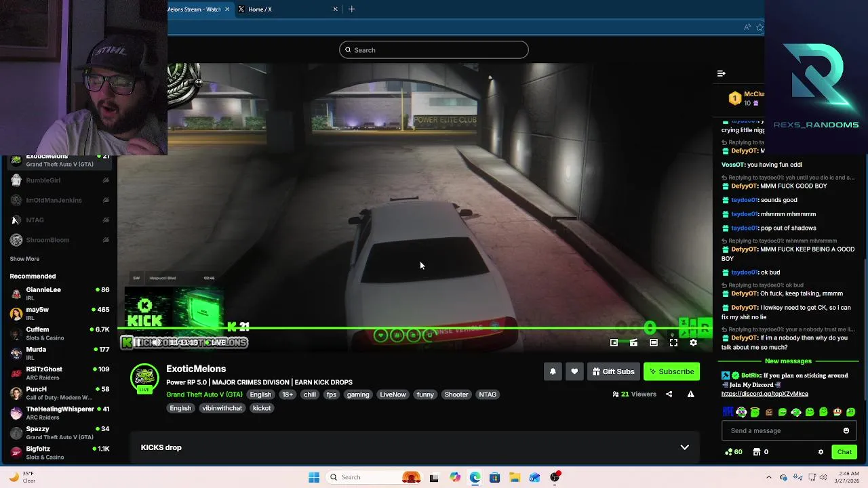The image size is (868, 488).
Task: Select the Shooter stream tag
Action: pos(456,394)
